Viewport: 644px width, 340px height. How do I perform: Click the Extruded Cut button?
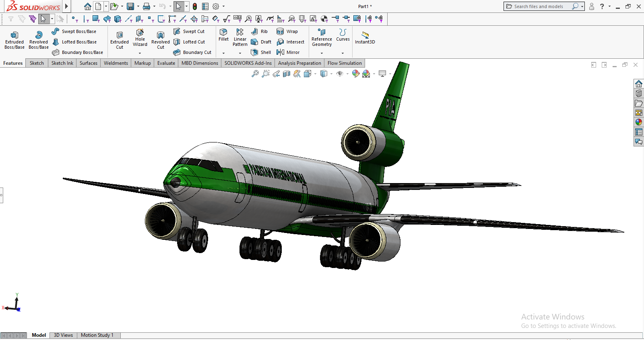click(x=120, y=40)
